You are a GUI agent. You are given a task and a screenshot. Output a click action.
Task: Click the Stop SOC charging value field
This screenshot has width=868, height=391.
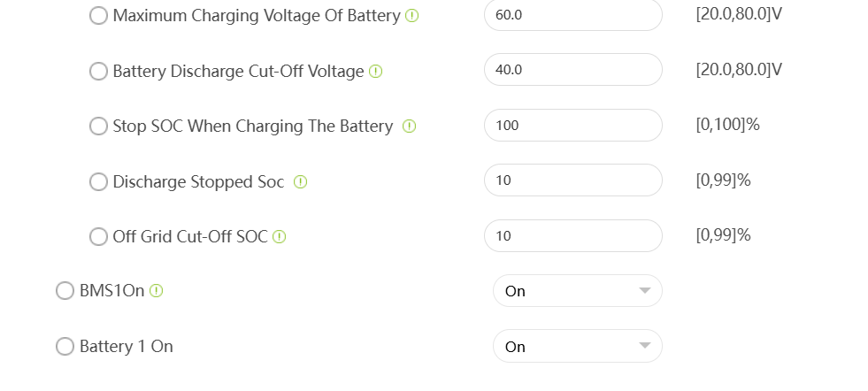coord(572,126)
